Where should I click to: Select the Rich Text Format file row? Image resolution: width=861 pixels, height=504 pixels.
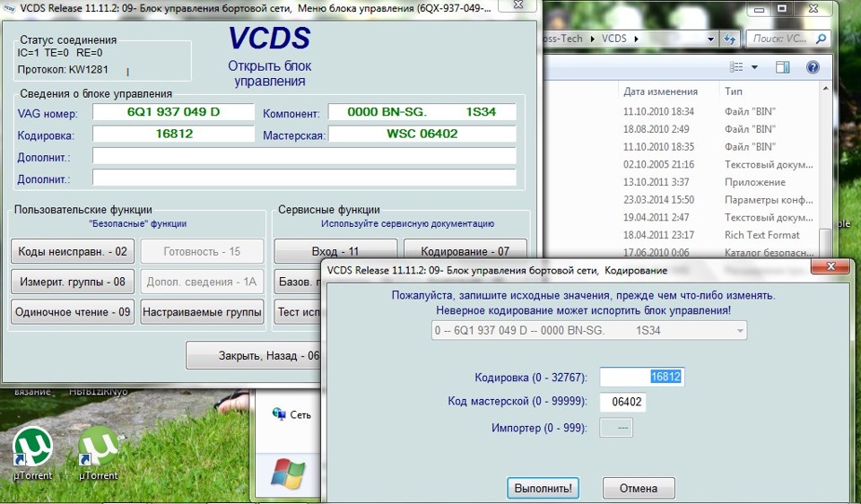[x=717, y=234]
